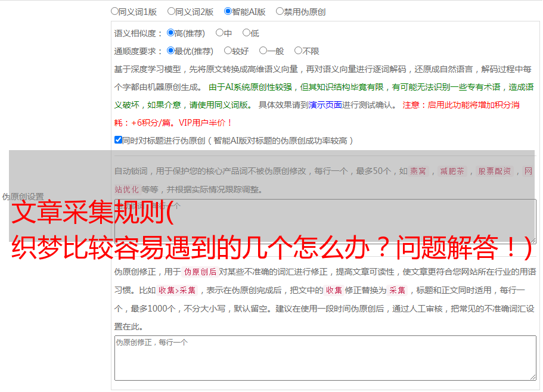Viewport: 543px width, 392px height.
Task: Set 通顺度要求 to 一般
Action: [x=263, y=51]
